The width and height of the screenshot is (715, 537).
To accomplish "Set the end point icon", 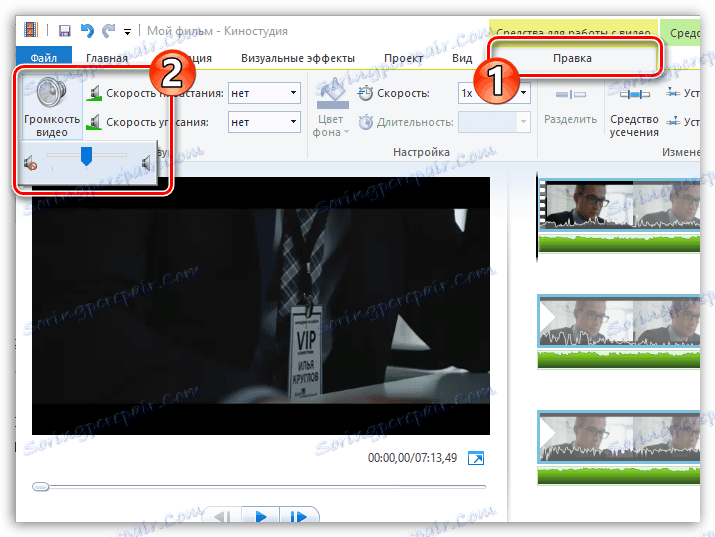I will [x=673, y=122].
